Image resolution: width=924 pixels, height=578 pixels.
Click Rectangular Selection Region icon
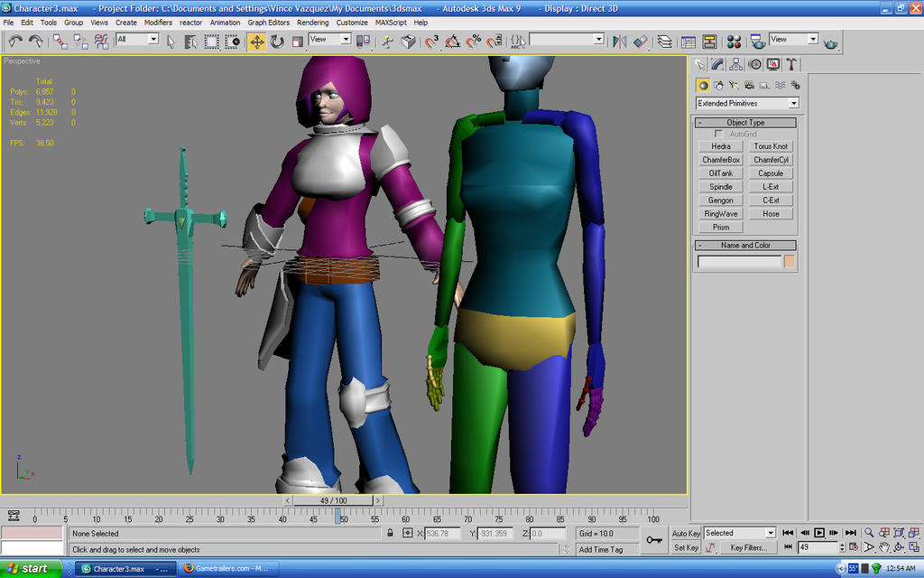(x=211, y=42)
